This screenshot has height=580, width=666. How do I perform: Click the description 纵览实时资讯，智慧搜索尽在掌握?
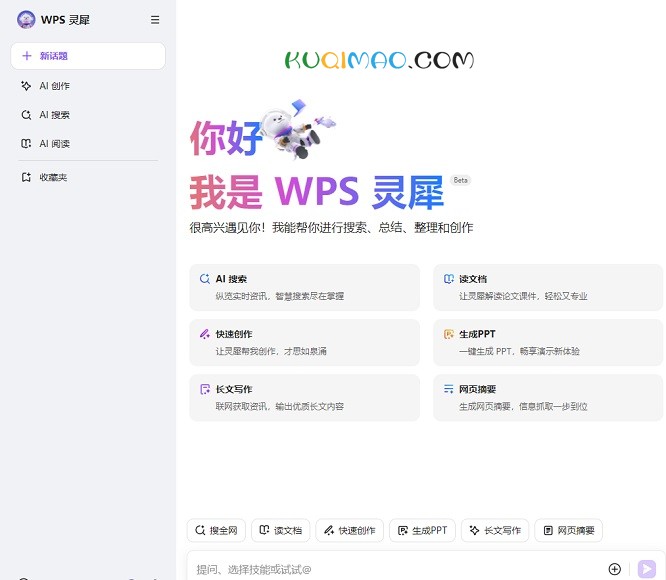[279, 296]
